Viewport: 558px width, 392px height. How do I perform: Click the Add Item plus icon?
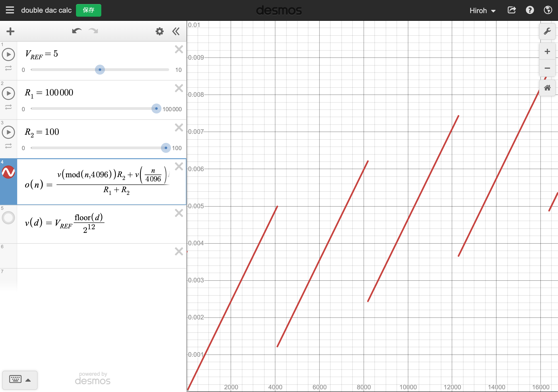click(x=10, y=31)
